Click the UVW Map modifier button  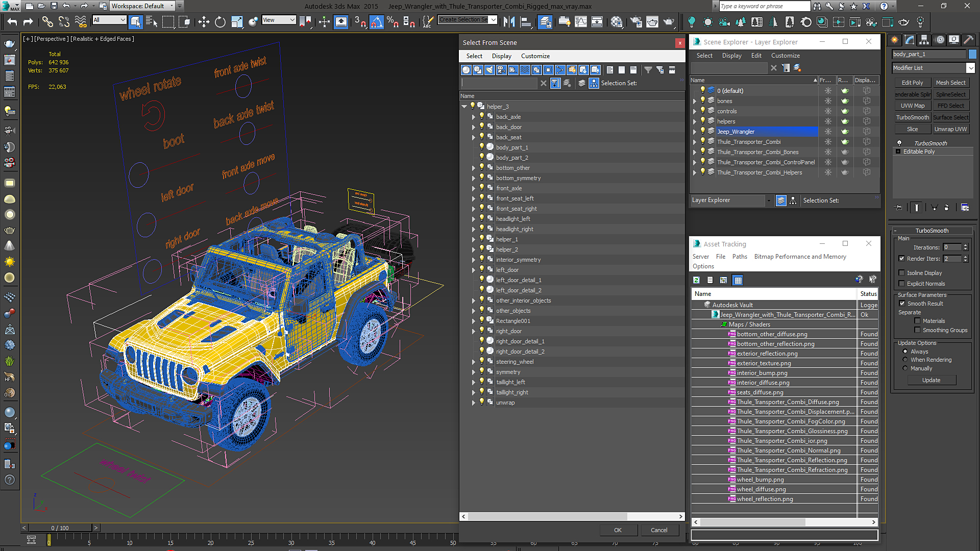[912, 106]
